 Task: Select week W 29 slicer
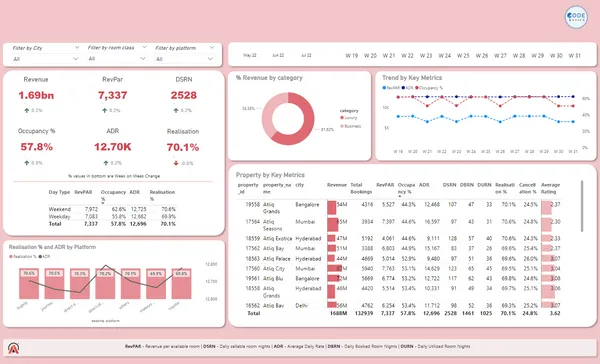538,55
